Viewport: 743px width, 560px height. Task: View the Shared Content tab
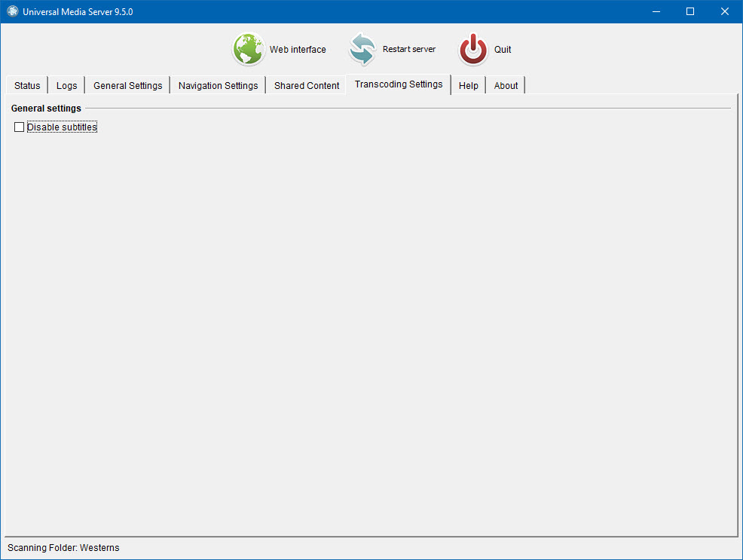point(307,85)
